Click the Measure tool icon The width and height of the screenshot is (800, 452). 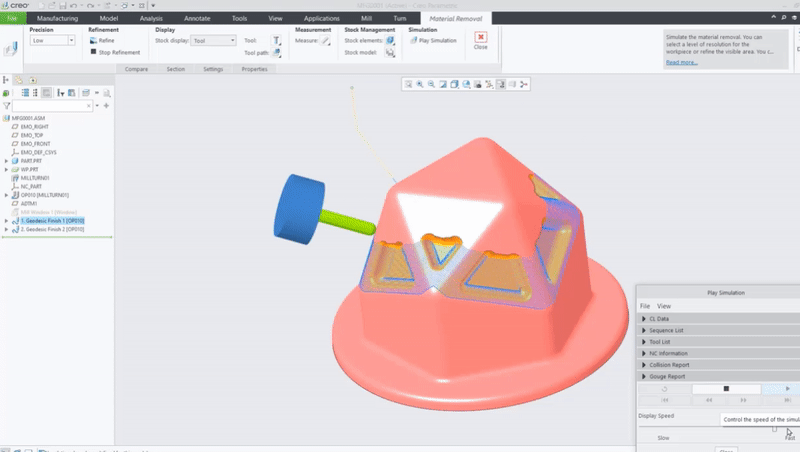tap(325, 41)
